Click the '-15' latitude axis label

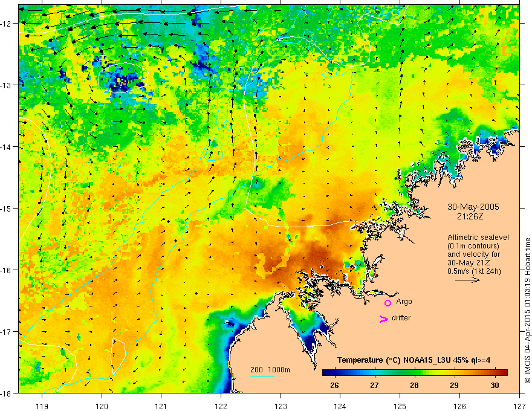[6, 208]
